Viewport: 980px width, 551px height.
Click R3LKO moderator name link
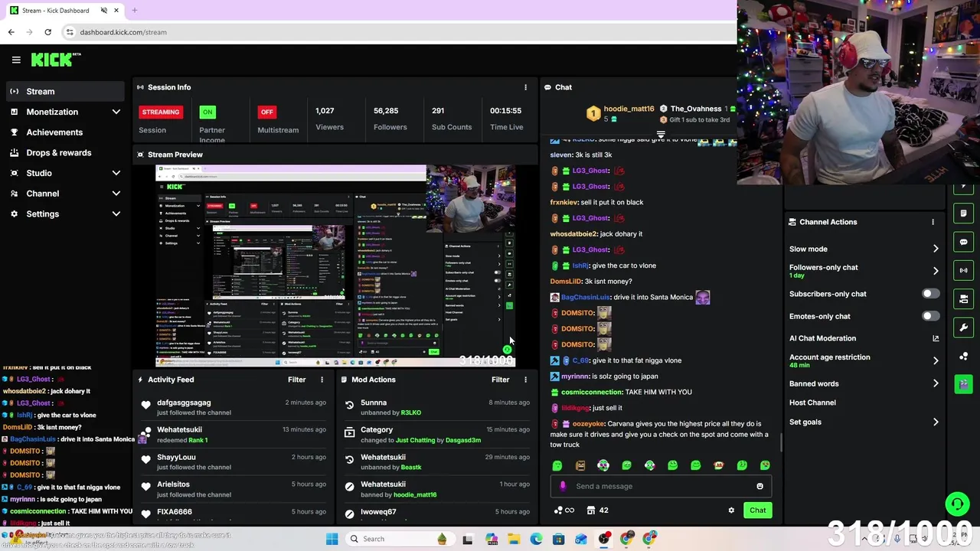[411, 412]
